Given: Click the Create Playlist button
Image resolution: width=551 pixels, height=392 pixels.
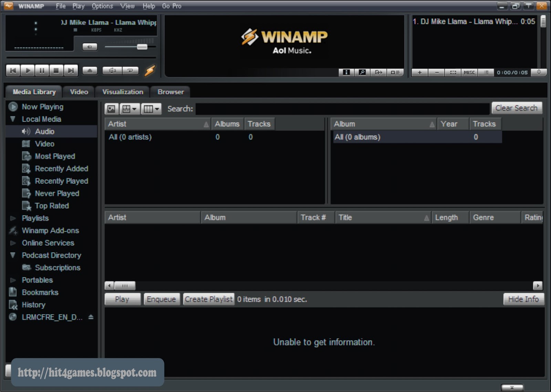Looking at the screenshot, I should click(209, 299).
